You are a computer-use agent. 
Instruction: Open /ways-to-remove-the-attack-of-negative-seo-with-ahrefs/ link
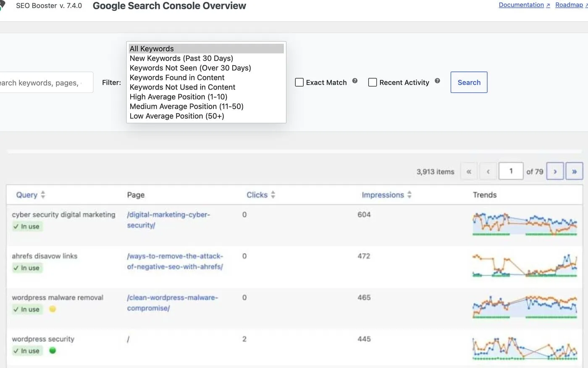click(175, 261)
